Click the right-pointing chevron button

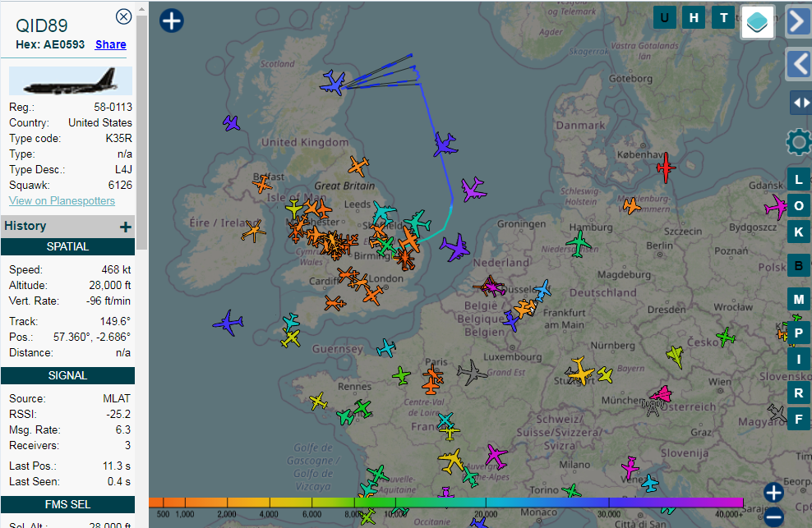pyautogui.click(x=799, y=21)
